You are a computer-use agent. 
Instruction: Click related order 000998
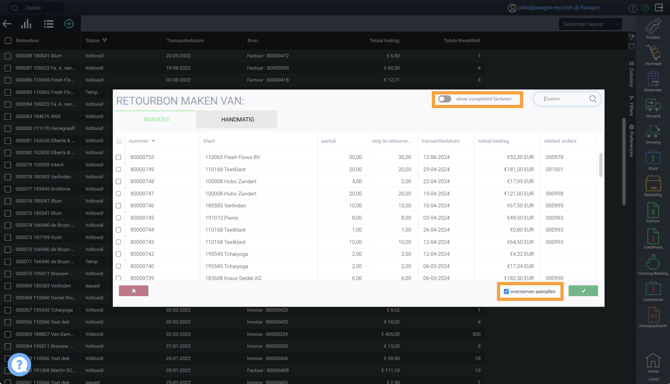554,193
